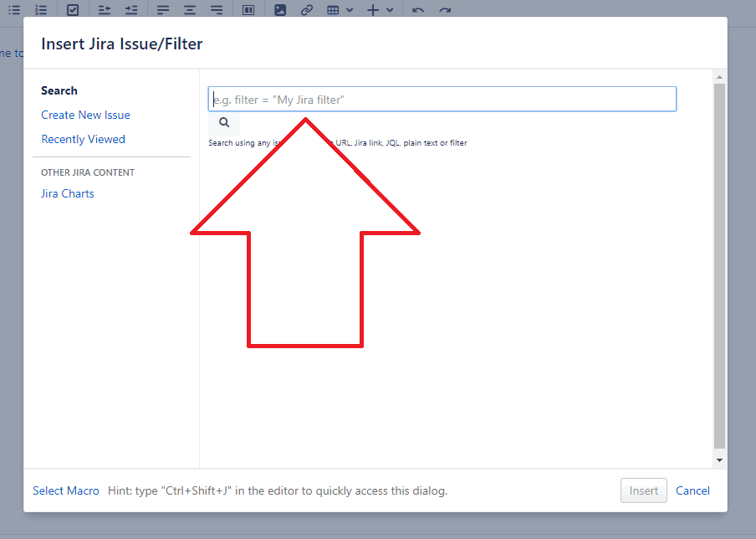Viewport: 756px width, 539px height.
Task: Insert files and images
Action: [x=280, y=9]
